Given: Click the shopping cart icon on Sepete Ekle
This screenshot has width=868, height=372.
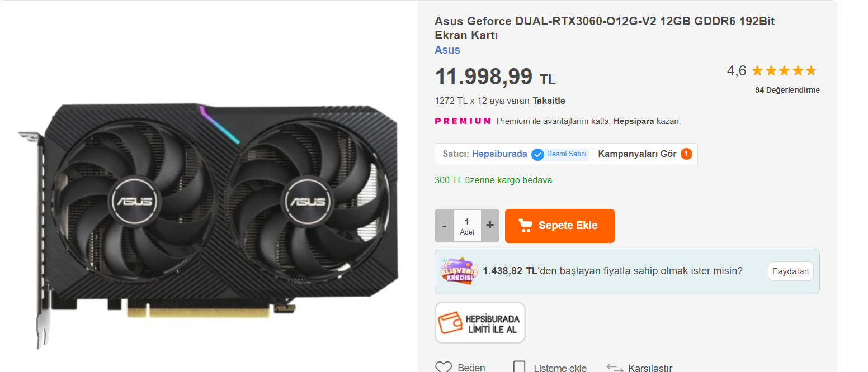Looking at the screenshot, I should tap(525, 226).
